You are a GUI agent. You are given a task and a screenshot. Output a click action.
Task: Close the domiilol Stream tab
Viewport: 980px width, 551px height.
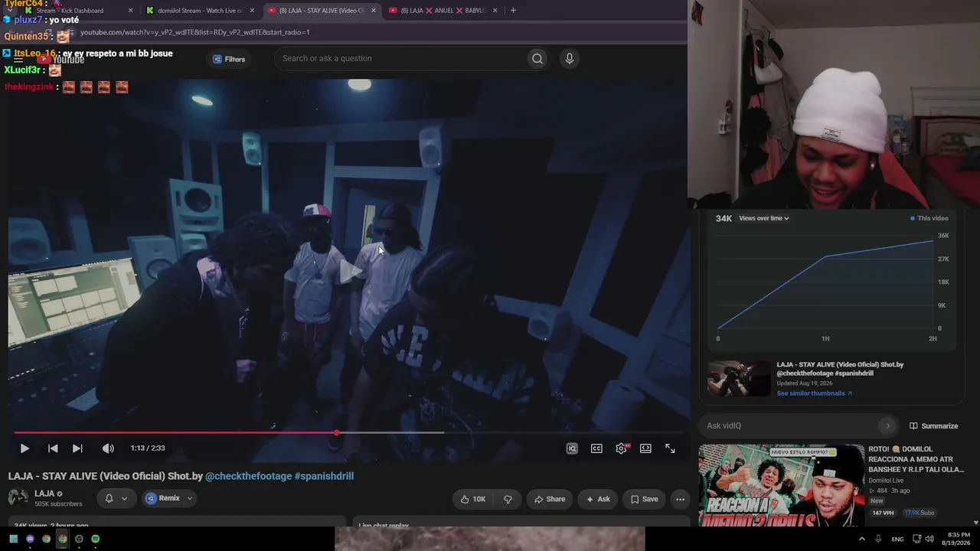[x=252, y=11]
